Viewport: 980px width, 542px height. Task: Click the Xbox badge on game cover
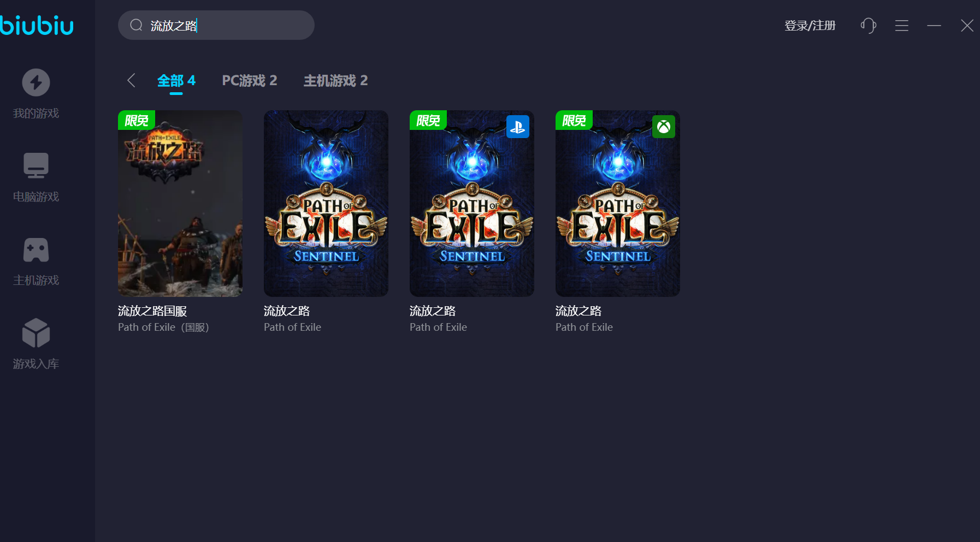[664, 127]
